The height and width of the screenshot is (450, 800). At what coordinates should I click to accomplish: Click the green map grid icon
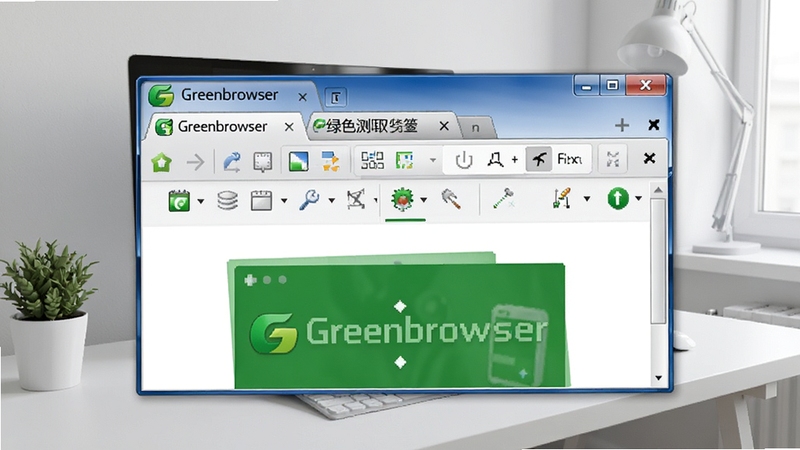[405, 160]
